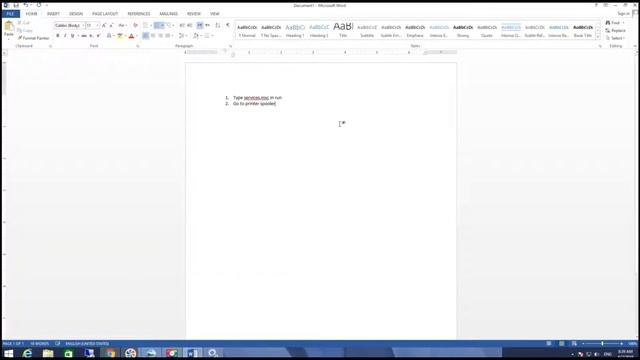Open the shading color dropdown
Screen dimensions: 640x360
tap(201, 36)
